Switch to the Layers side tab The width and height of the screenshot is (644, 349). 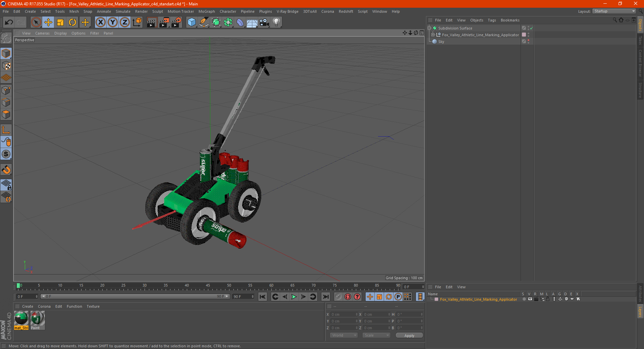point(640,311)
